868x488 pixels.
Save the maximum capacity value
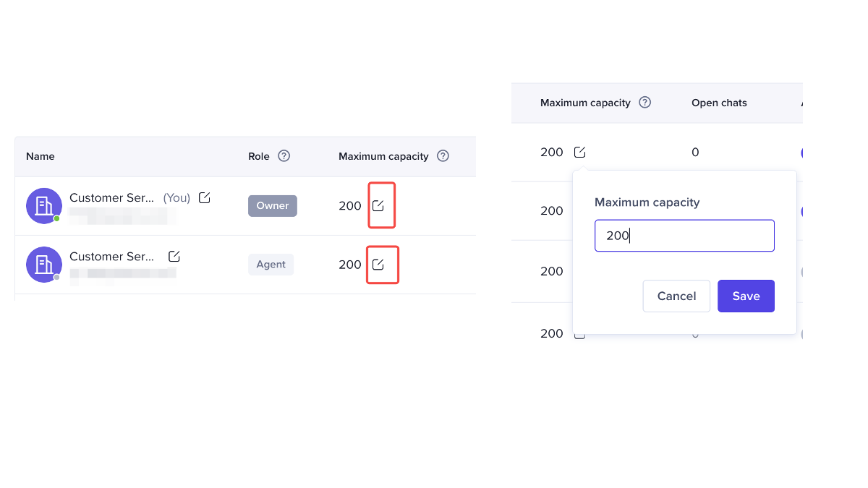coord(746,296)
